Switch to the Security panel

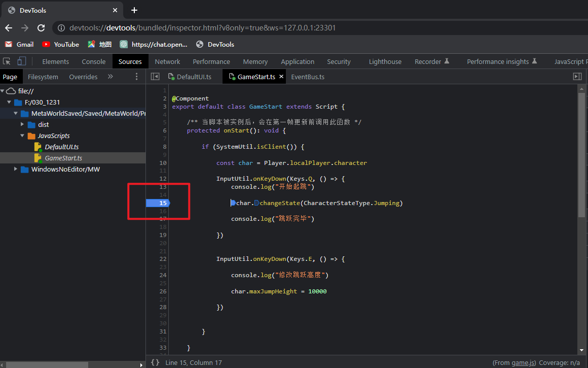[339, 61]
